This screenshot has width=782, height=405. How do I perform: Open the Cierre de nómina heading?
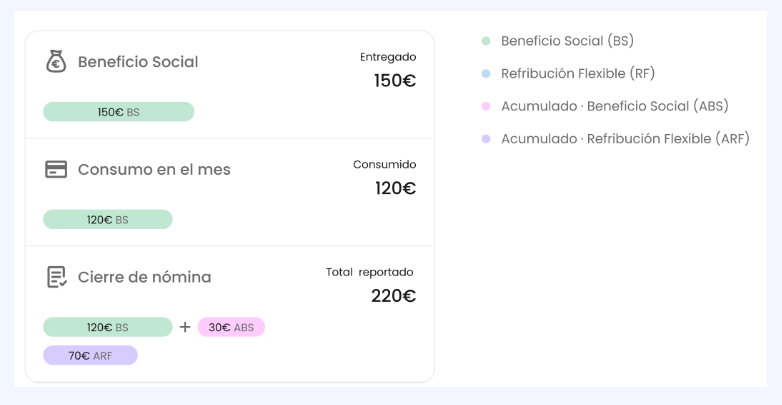pos(144,277)
